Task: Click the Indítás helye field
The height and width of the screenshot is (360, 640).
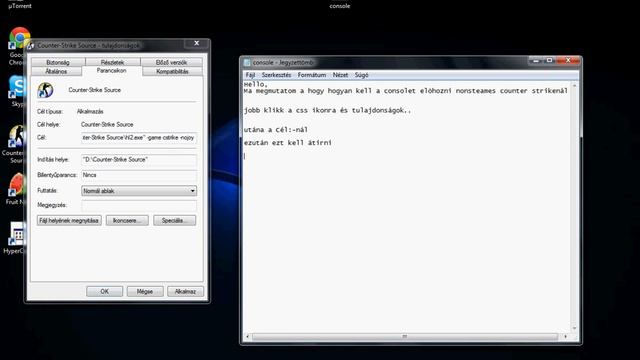Action: point(139,160)
